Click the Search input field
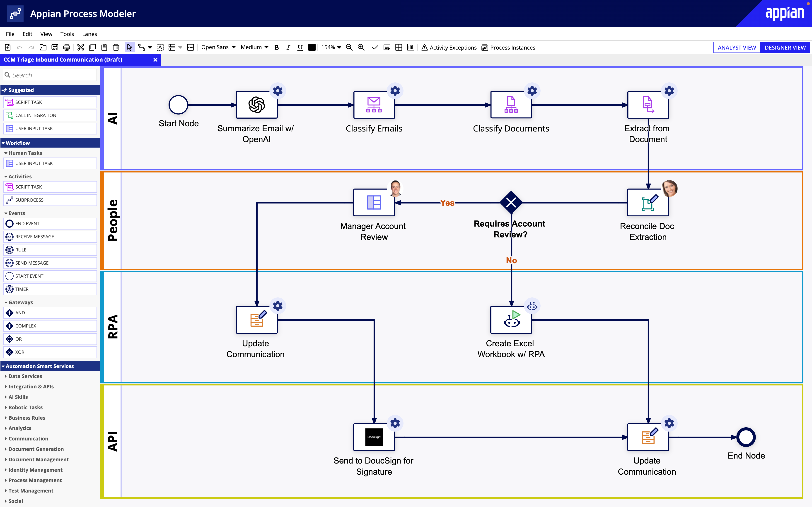812x507 pixels. [50, 75]
